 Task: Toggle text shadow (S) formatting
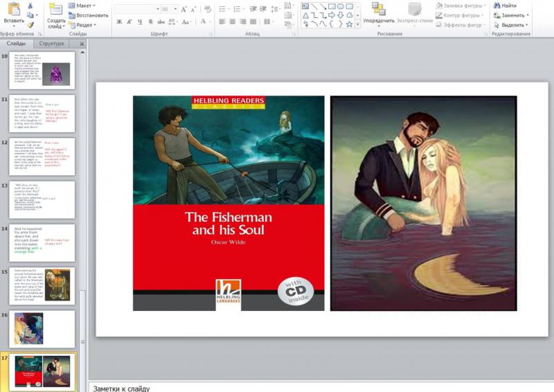[x=150, y=22]
